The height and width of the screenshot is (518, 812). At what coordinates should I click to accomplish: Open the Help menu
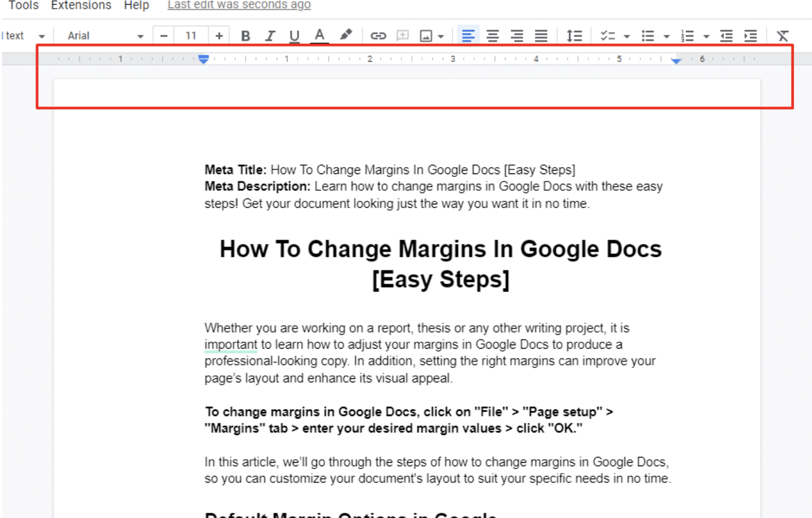[x=136, y=5]
